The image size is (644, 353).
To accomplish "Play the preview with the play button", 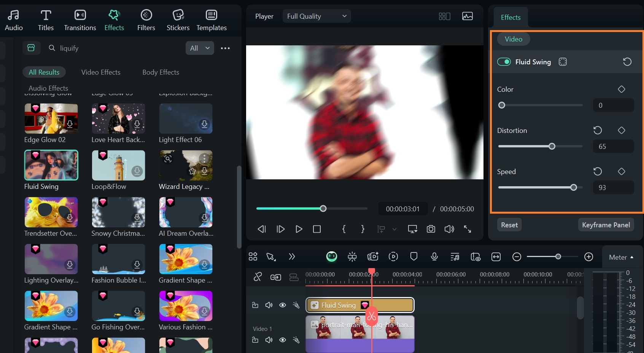I will [x=299, y=229].
